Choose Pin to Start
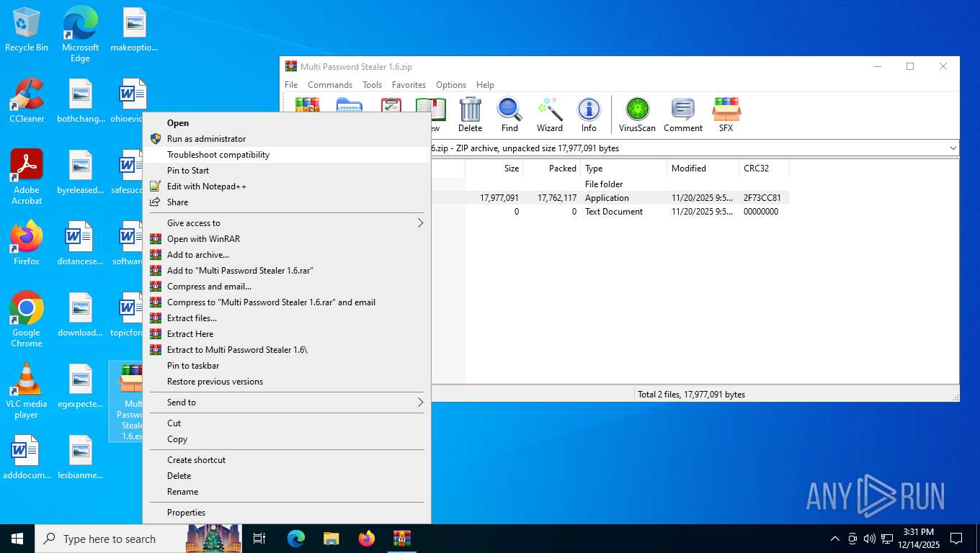 point(287,171)
